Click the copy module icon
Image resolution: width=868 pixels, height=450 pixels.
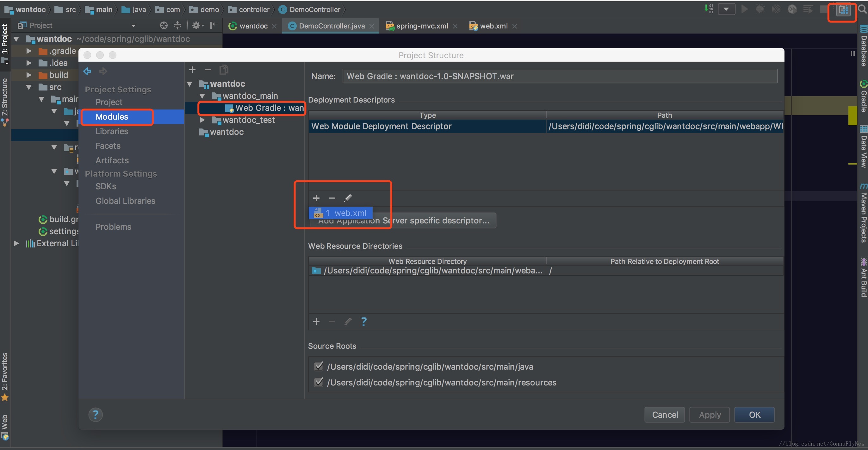point(224,70)
